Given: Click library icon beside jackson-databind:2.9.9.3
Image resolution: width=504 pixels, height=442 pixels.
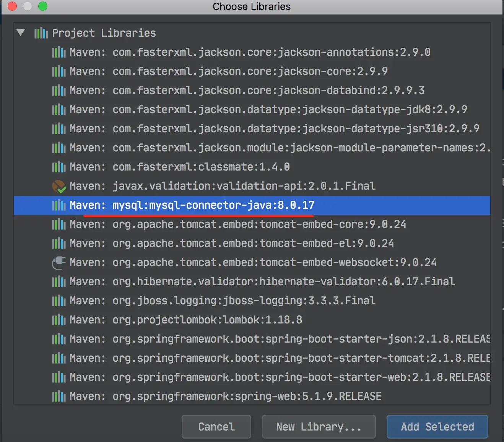Looking at the screenshot, I should click(59, 90).
